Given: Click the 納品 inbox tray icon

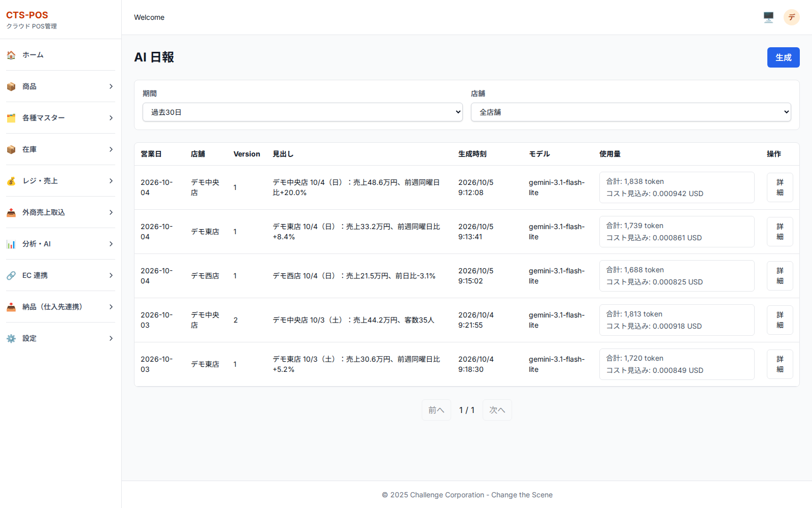Looking at the screenshot, I should tap(11, 307).
